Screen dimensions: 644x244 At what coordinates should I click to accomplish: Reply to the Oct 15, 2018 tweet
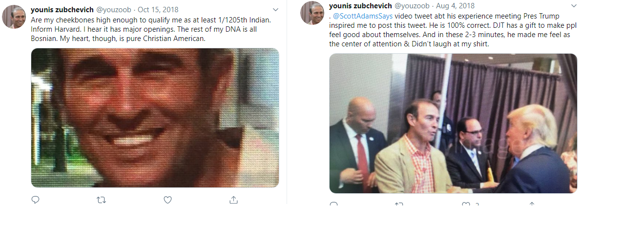(35, 200)
